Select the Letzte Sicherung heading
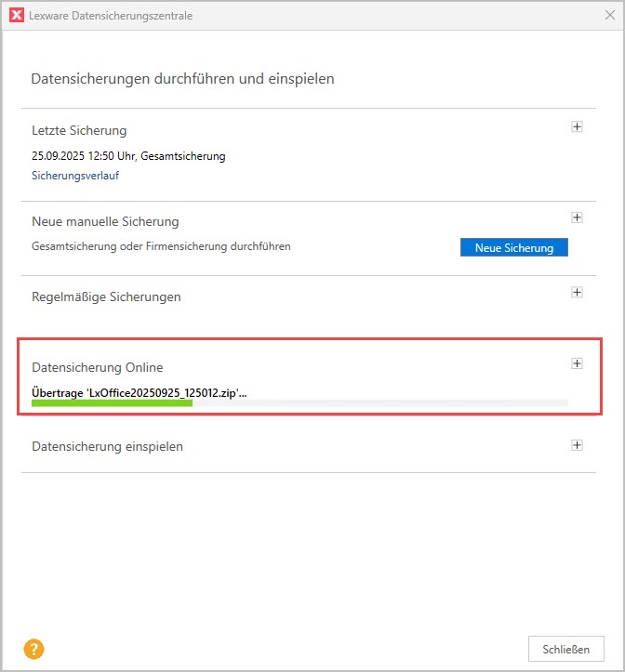The image size is (625, 672). pyautogui.click(x=79, y=130)
